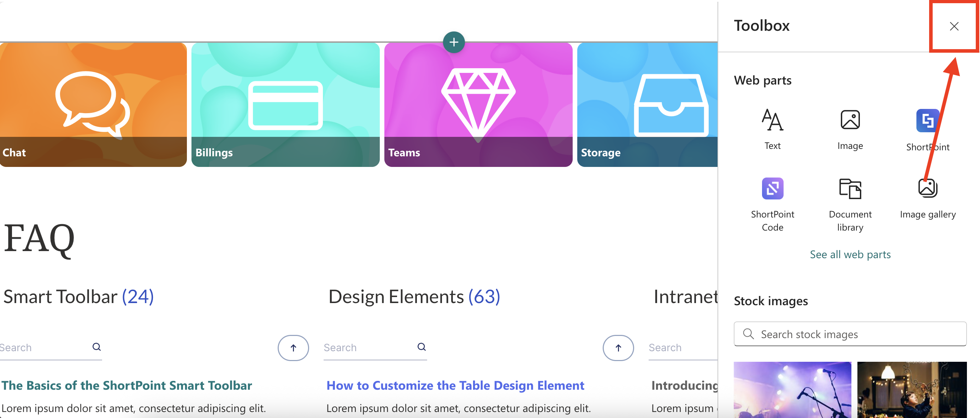Viewport: 980px width, 418px height.
Task: Open the Chat tile
Action: point(93,105)
